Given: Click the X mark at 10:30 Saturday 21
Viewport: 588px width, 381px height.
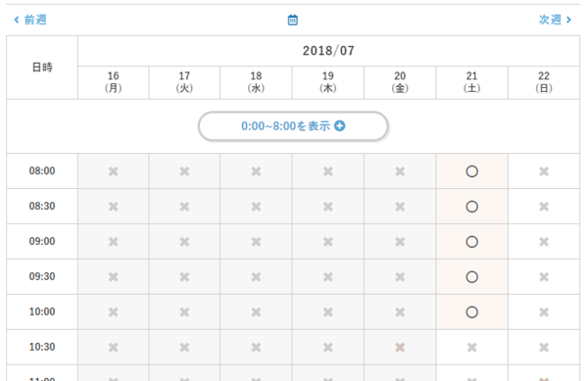Looking at the screenshot, I should 471,348.
